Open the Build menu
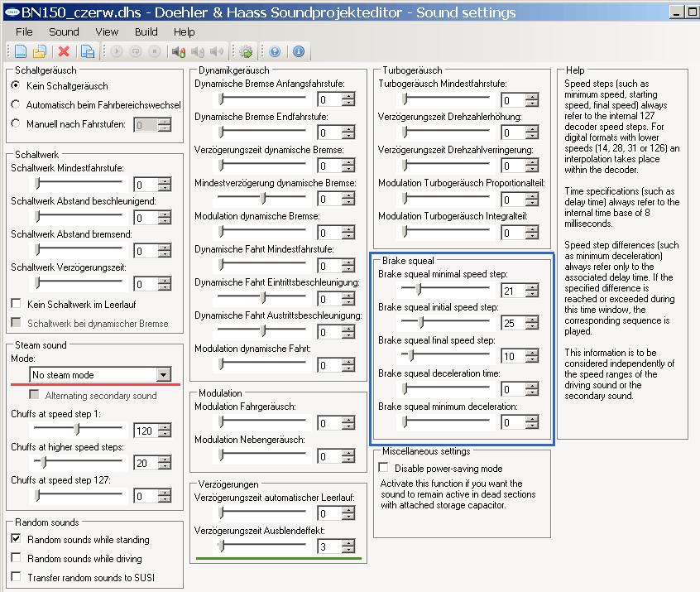This screenshot has height=592, width=700. tap(146, 32)
